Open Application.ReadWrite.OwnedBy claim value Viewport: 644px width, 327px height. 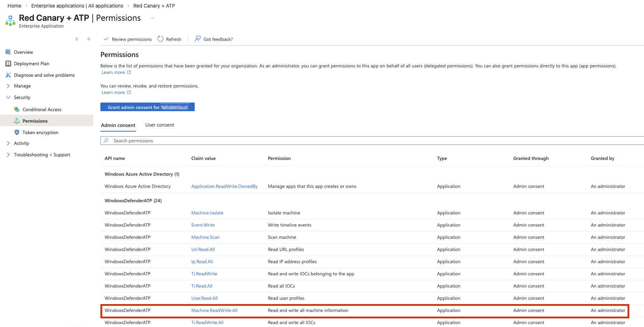224,186
